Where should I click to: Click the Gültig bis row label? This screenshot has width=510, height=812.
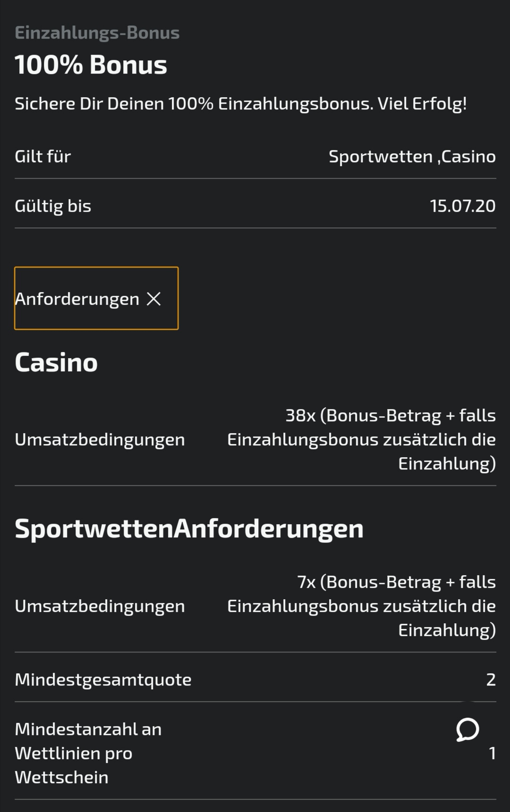coord(53,206)
